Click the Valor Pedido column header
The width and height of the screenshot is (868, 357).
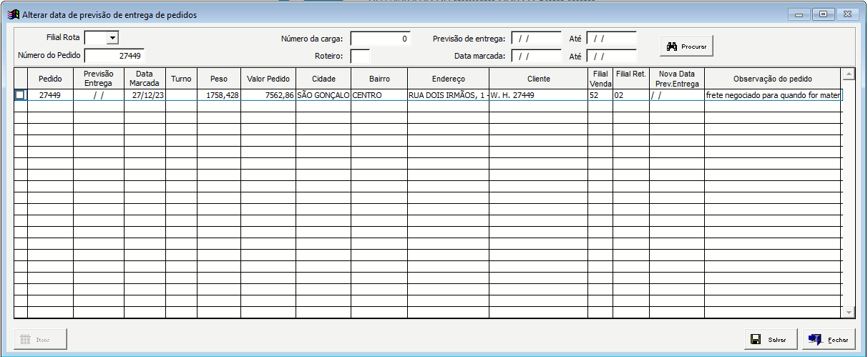coord(268,79)
